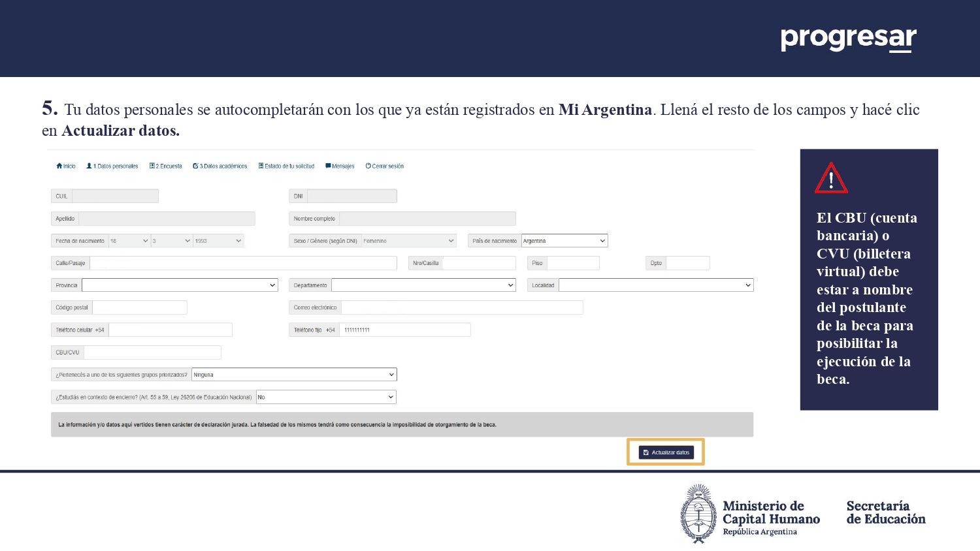
Task: Click the red warning triangle icon
Action: point(831,178)
